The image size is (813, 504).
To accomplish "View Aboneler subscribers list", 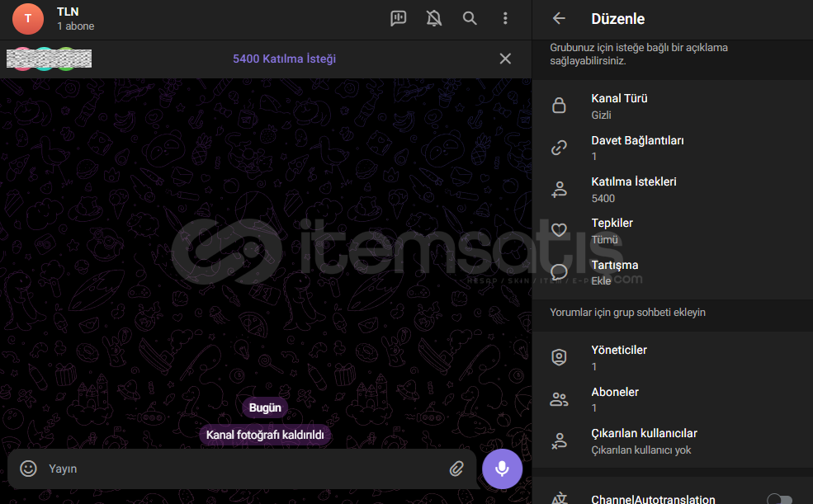I will 672,400.
